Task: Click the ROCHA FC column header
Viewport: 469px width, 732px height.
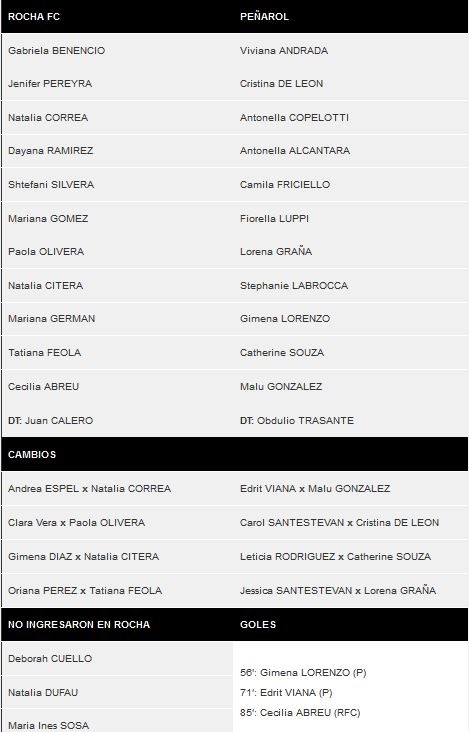Action: coord(34,17)
